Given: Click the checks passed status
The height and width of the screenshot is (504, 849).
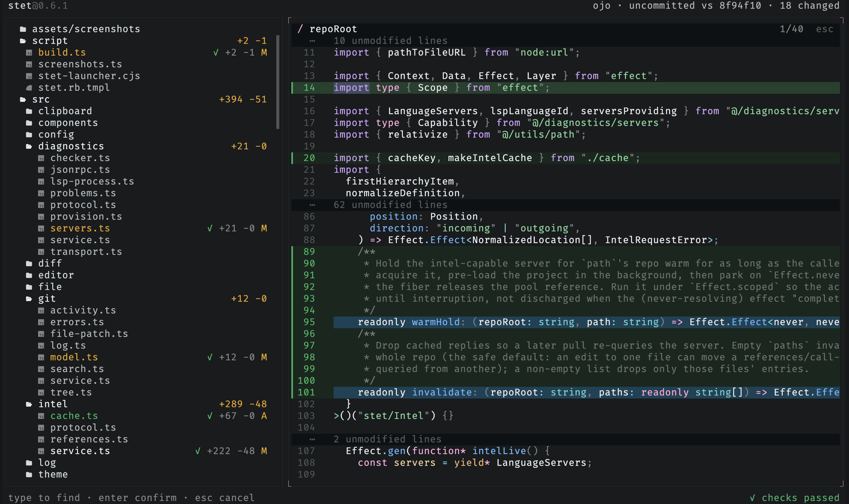Looking at the screenshot, I should tap(795, 498).
